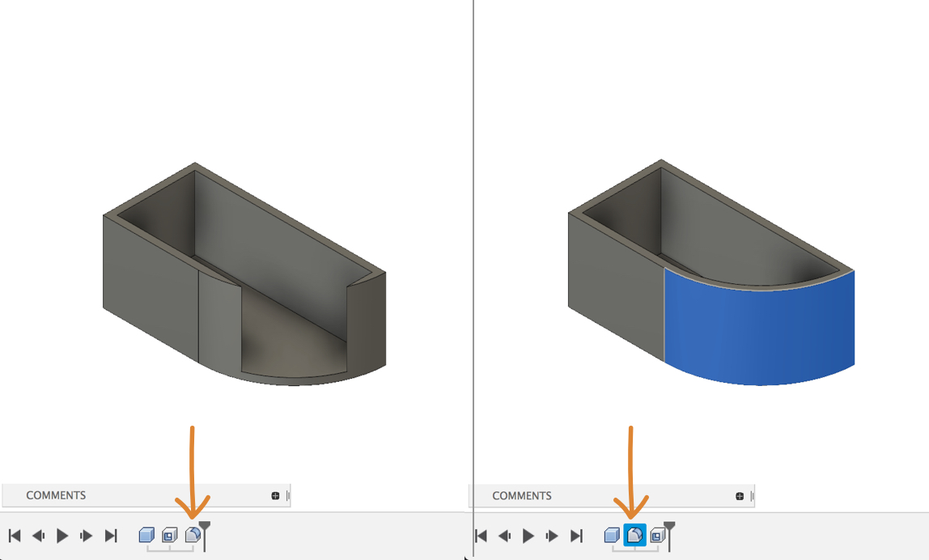Jump to timeline end in left panel
Viewport: 929px width, 560px height.
pos(111,536)
